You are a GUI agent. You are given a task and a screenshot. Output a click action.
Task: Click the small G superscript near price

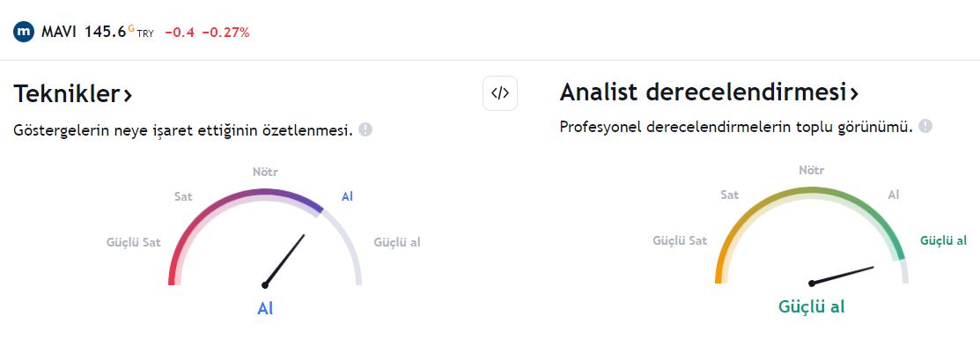131,28
